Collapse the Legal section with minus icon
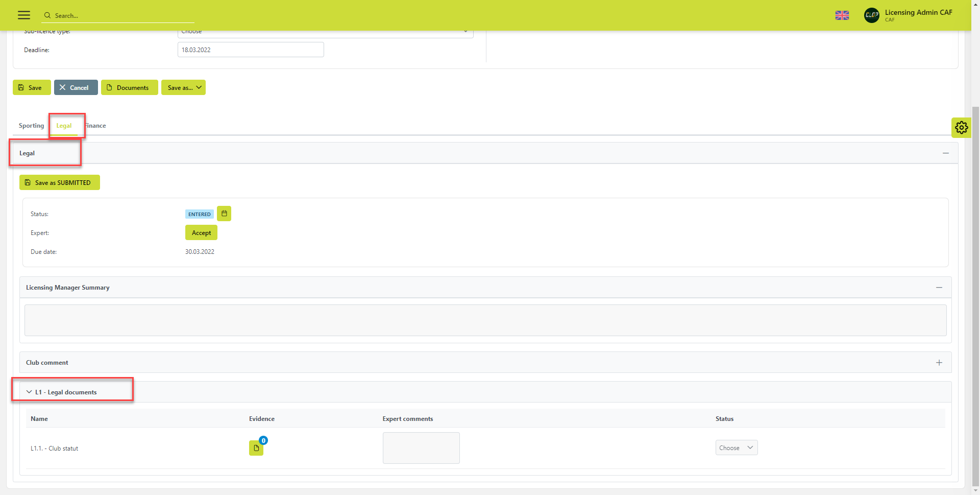The image size is (980, 495). 945,153
